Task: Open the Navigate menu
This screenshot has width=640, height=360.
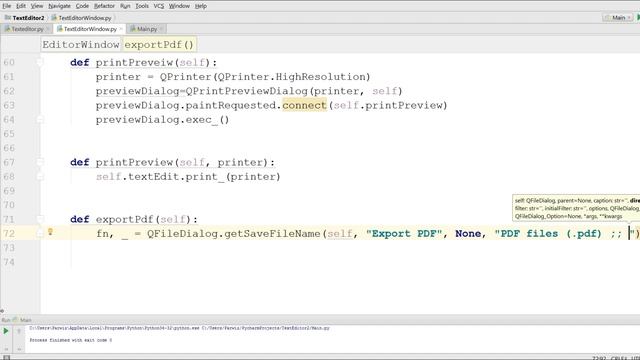Action: 59,6
